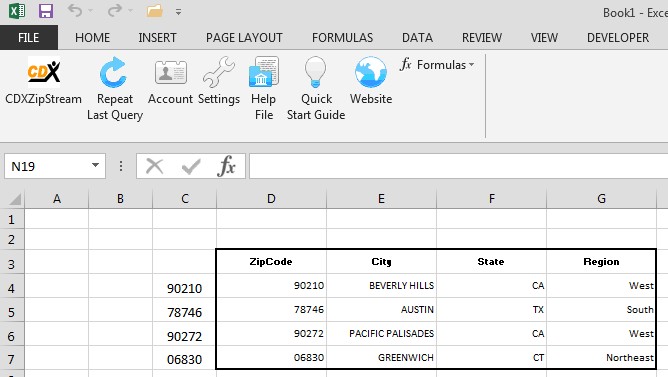
Task: Open the Website globe icon
Action: (x=371, y=81)
